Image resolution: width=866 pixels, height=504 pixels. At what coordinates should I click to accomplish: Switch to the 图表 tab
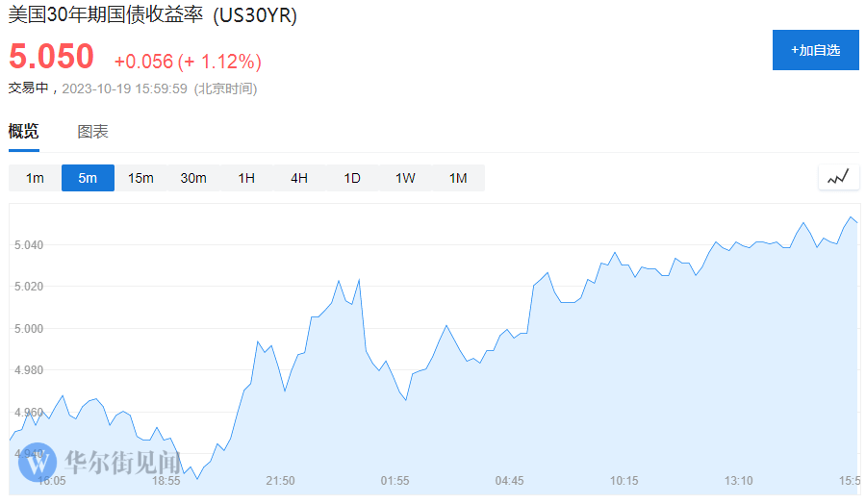click(x=93, y=132)
